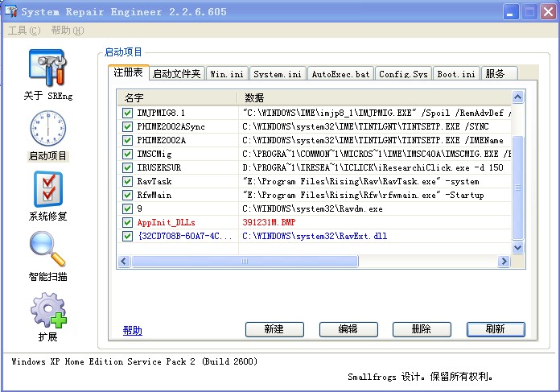Click the horizontal scroll right arrow
This screenshot has width=560, height=392.
tap(504, 262)
